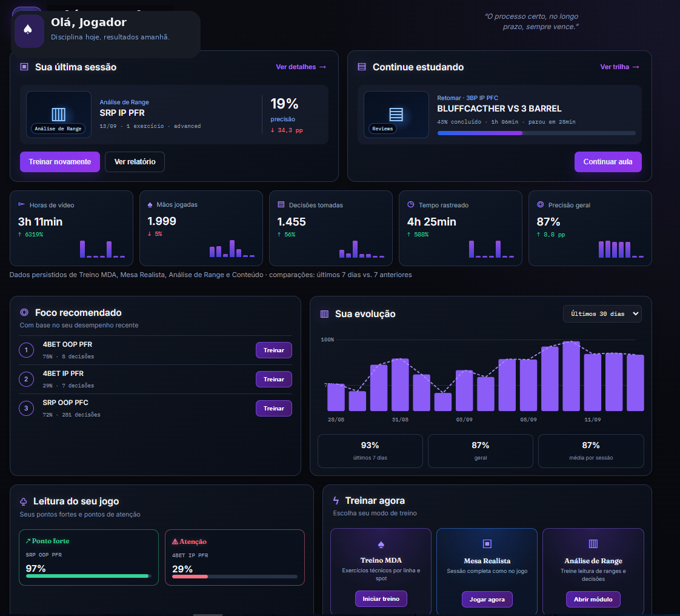This screenshot has width=680, height=616.
Task: Click the 11/09 date label on evolution chart
Action: point(592,420)
